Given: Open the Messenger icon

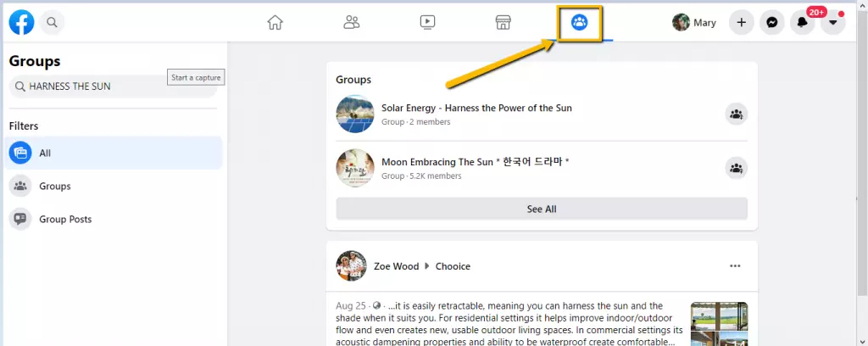Looking at the screenshot, I should (772, 23).
